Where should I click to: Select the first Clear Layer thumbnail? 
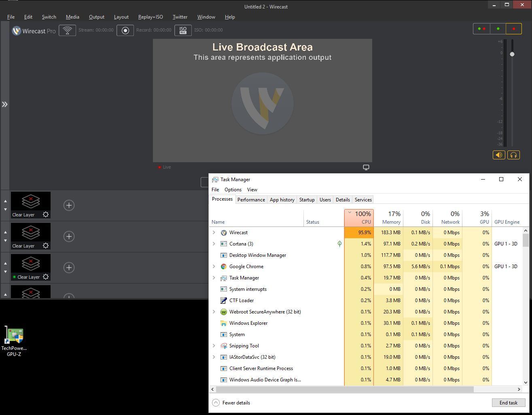click(31, 205)
